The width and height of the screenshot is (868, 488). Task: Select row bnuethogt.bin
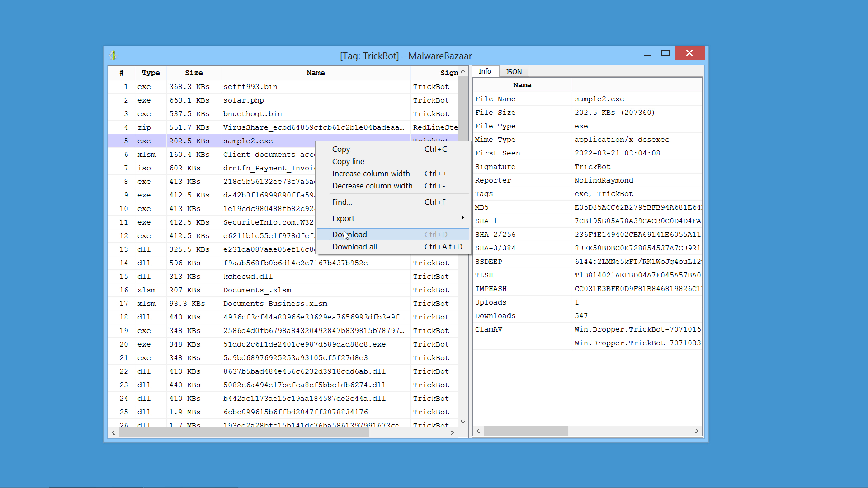[283, 114]
